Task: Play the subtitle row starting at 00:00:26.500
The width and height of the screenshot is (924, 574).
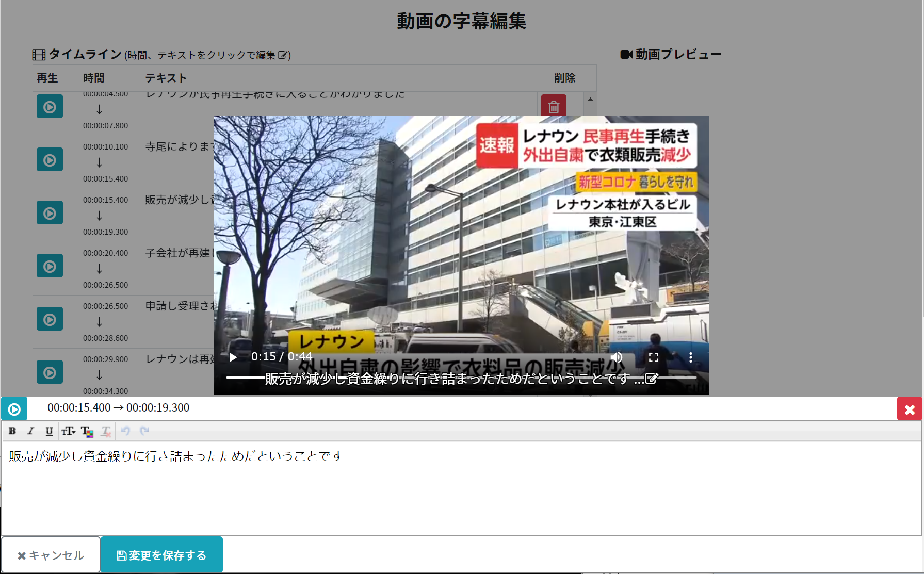Action: tap(50, 319)
